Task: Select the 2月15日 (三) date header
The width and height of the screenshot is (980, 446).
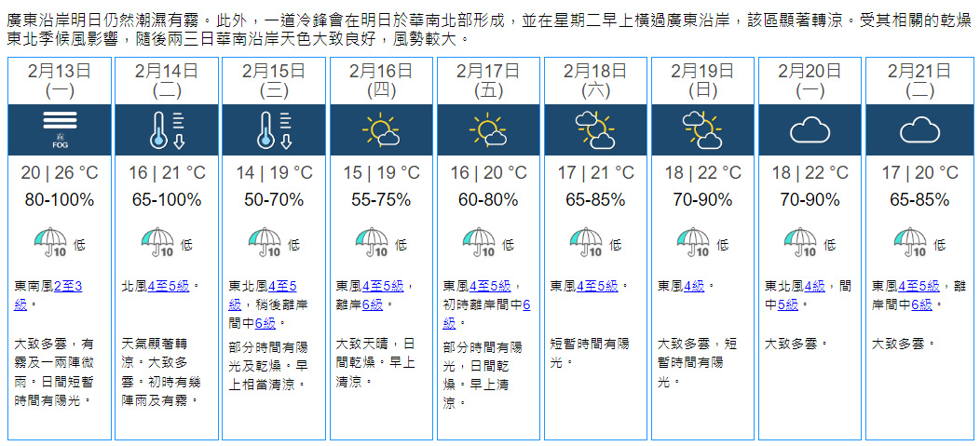Action: pos(274,80)
